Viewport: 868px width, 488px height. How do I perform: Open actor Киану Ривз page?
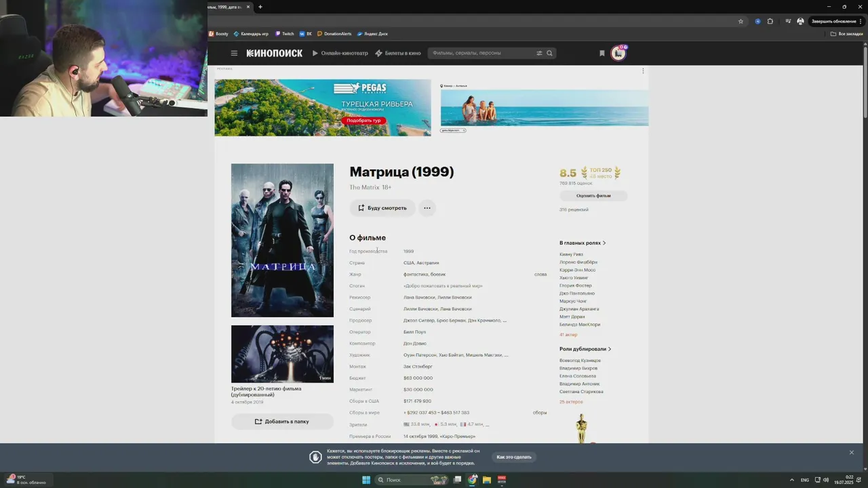(x=571, y=254)
